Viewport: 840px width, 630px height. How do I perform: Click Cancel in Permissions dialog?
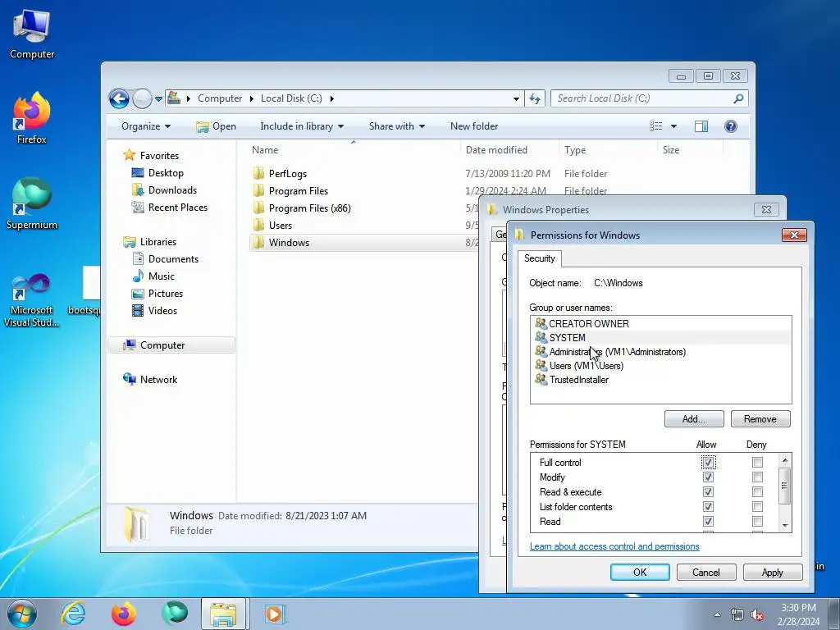tap(706, 572)
